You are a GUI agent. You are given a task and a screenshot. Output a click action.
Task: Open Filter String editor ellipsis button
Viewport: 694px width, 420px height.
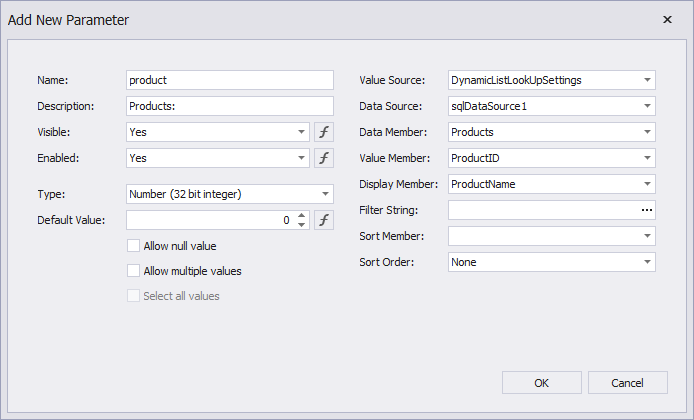647,210
